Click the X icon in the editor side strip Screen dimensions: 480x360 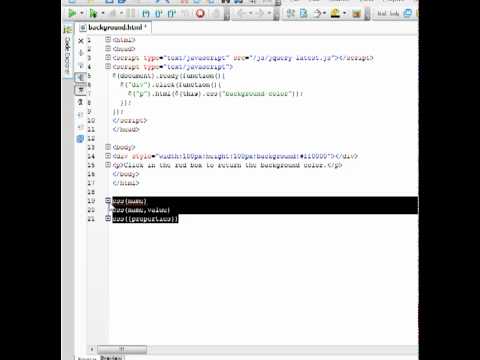(x=81, y=41)
